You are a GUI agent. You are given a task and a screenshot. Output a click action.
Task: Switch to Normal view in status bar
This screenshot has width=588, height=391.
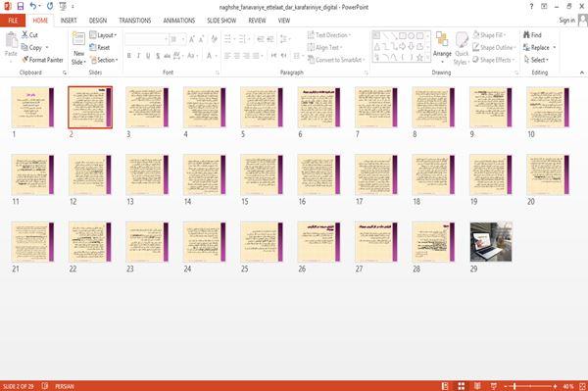[x=445, y=386]
